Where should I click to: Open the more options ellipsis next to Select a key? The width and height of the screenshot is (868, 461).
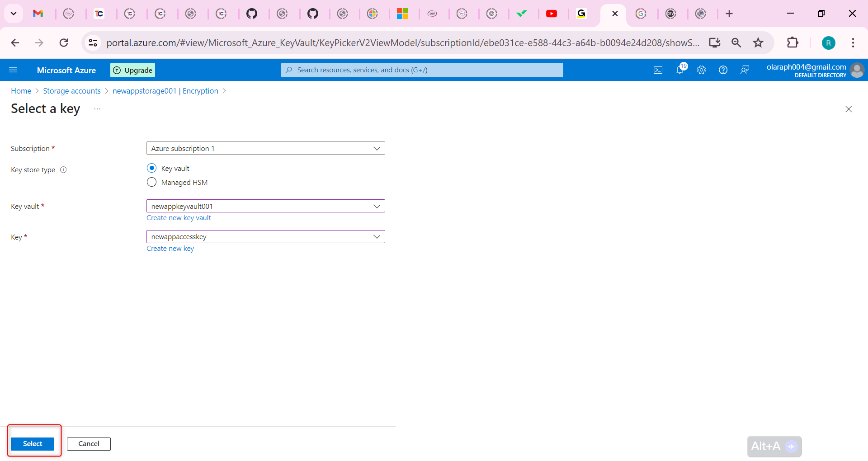click(x=97, y=109)
